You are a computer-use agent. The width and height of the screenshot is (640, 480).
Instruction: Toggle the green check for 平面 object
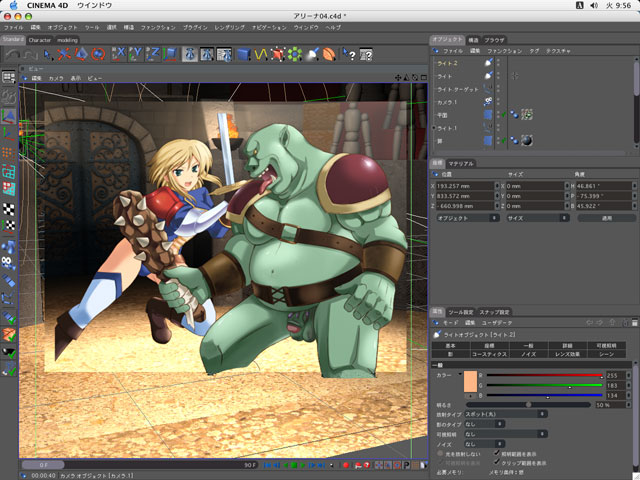[x=504, y=115]
